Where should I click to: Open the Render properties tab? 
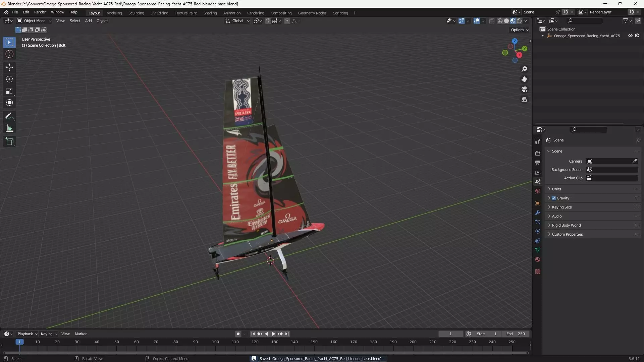(538, 153)
